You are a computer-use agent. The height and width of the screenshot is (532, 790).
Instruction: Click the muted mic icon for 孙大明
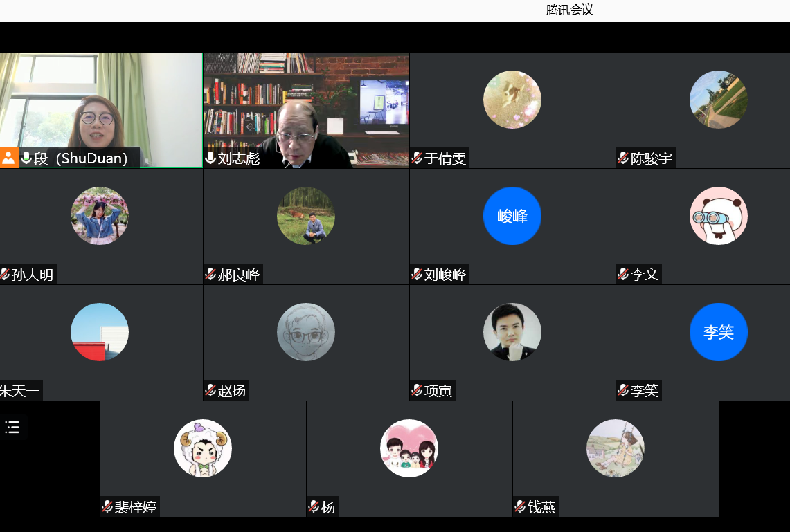pyautogui.click(x=5, y=275)
